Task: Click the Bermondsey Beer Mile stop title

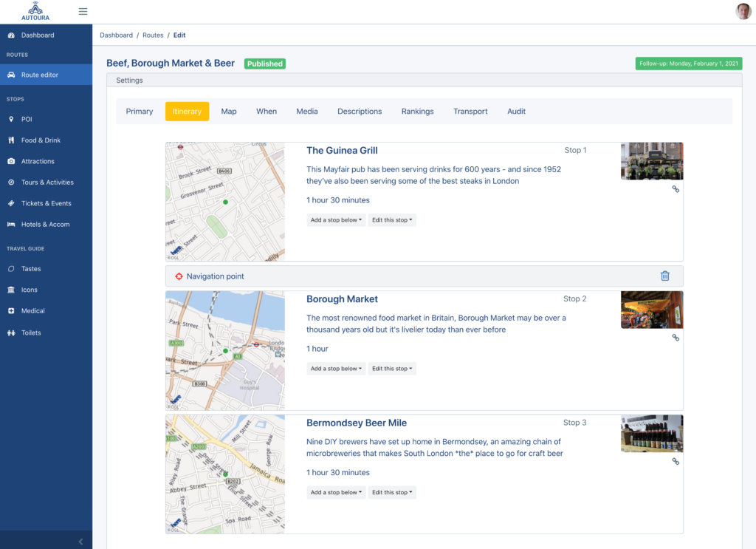Action: 357,423
